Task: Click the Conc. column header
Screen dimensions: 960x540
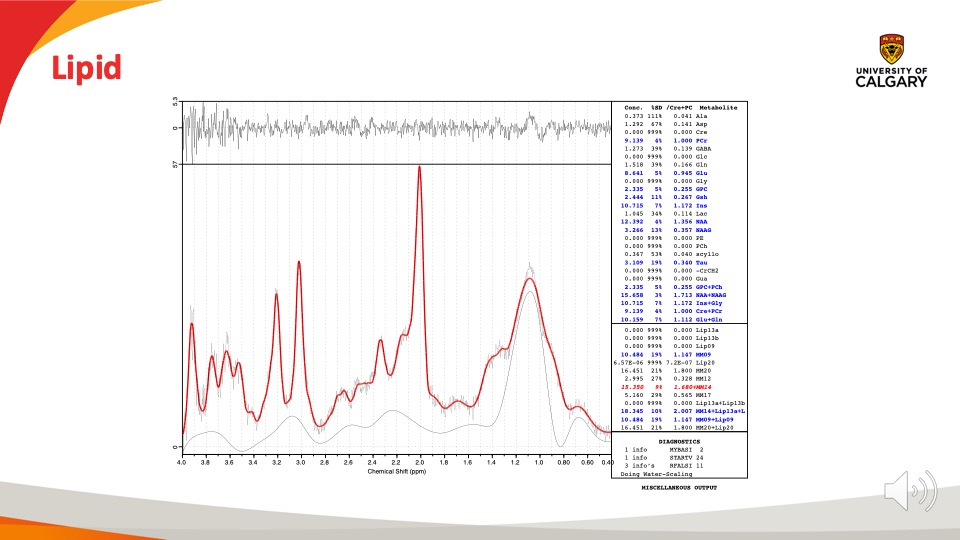Action: tap(633, 107)
